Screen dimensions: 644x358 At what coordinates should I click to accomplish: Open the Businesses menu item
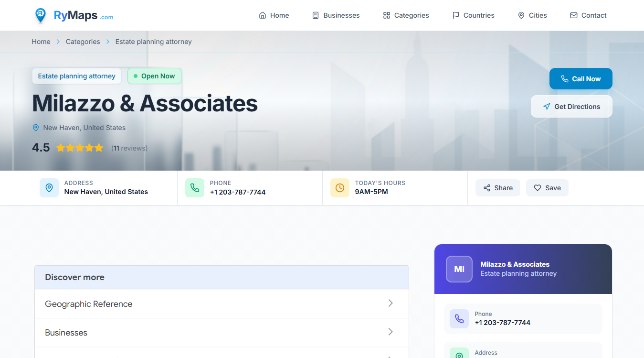336,15
